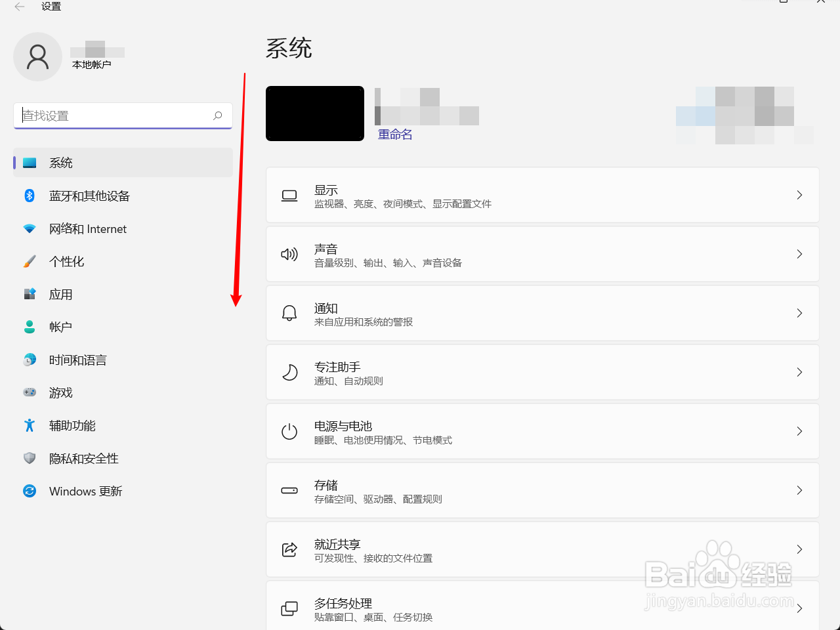Click '通知、自动规则' description
Image resolution: width=840 pixels, height=630 pixels.
[x=348, y=381]
